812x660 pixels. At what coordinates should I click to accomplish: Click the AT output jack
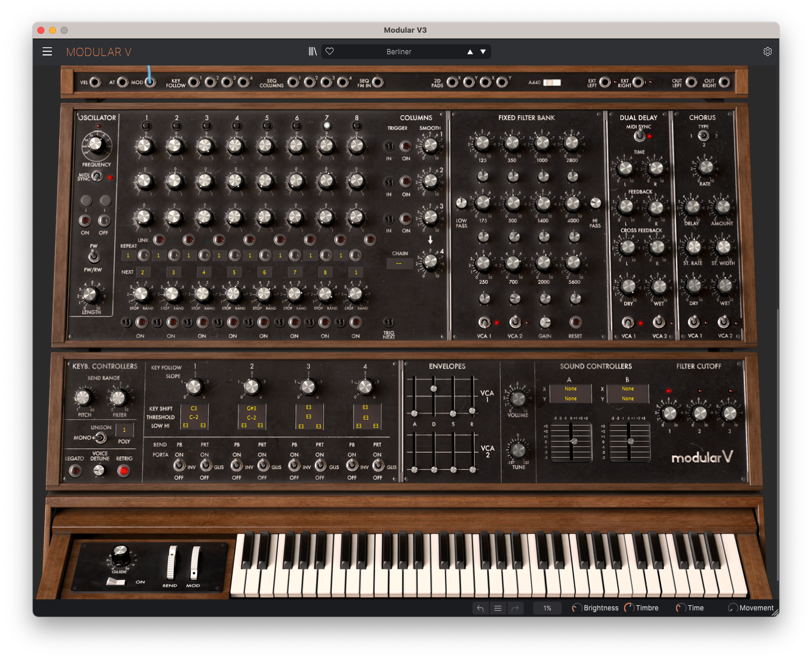point(123,82)
